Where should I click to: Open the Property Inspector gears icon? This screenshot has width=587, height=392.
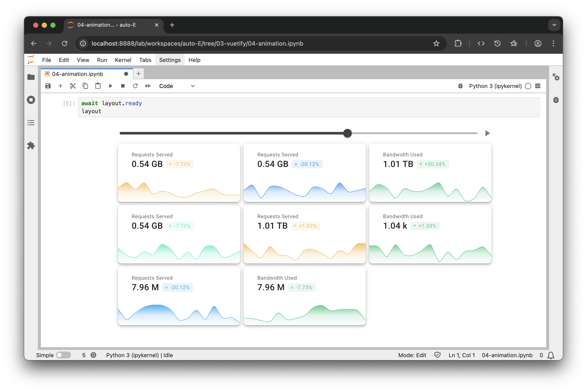click(x=556, y=77)
